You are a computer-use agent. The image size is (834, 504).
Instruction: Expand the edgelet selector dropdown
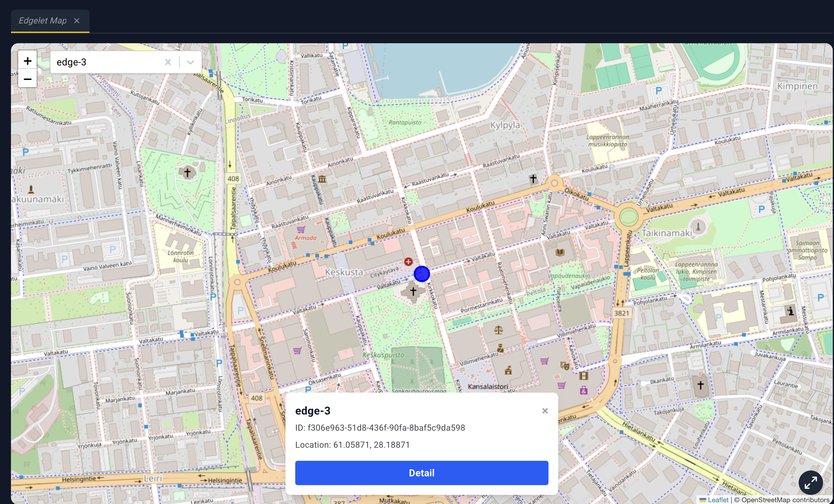pos(191,62)
